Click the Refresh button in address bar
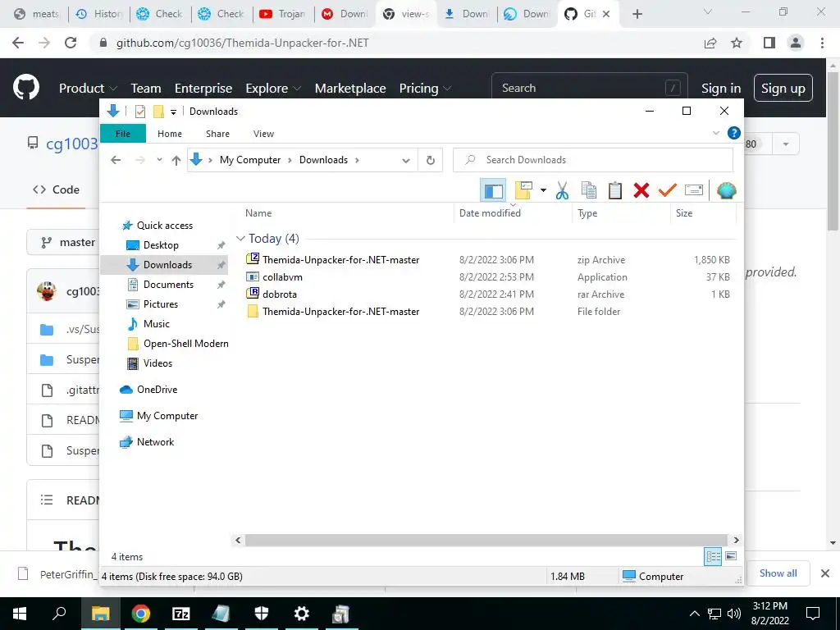 [430, 160]
